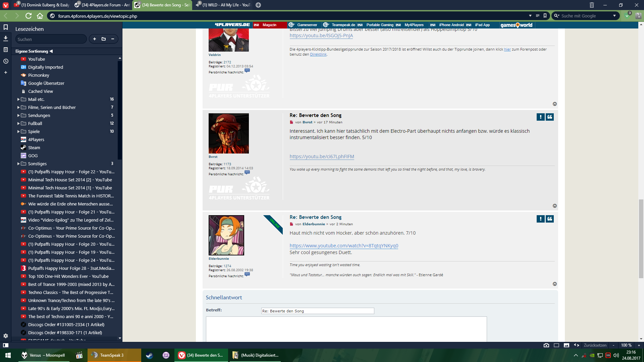This screenshot has width=644, height=362.
Task: Report Bvrst's post with exclamation icon
Action: tap(540, 117)
